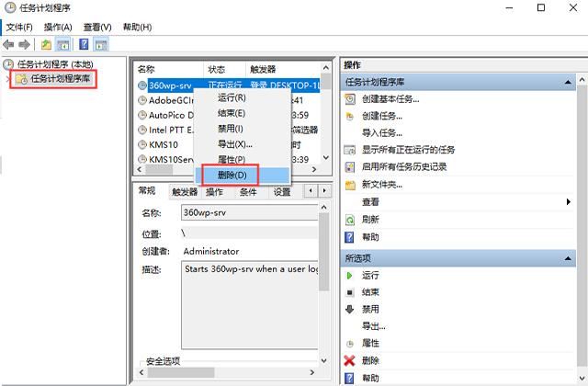Click the tab strip right scroll arrow
Screen dimensions: 588x386
324,191
